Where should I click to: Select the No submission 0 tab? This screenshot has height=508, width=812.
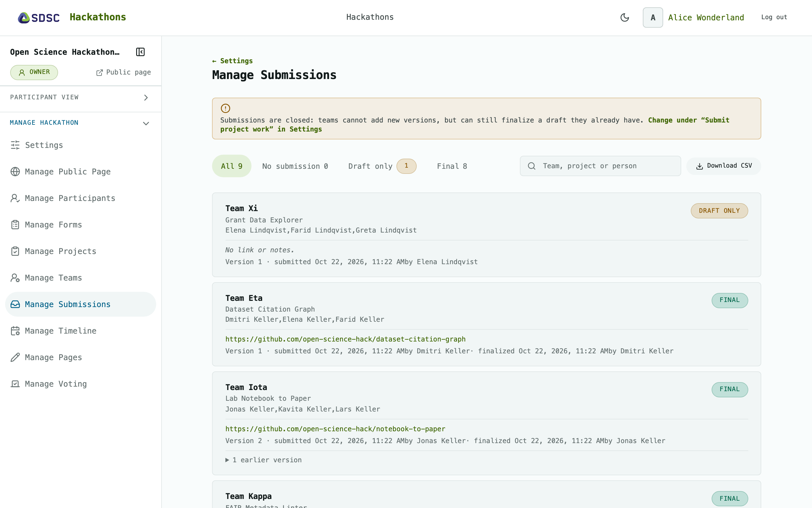click(x=295, y=166)
